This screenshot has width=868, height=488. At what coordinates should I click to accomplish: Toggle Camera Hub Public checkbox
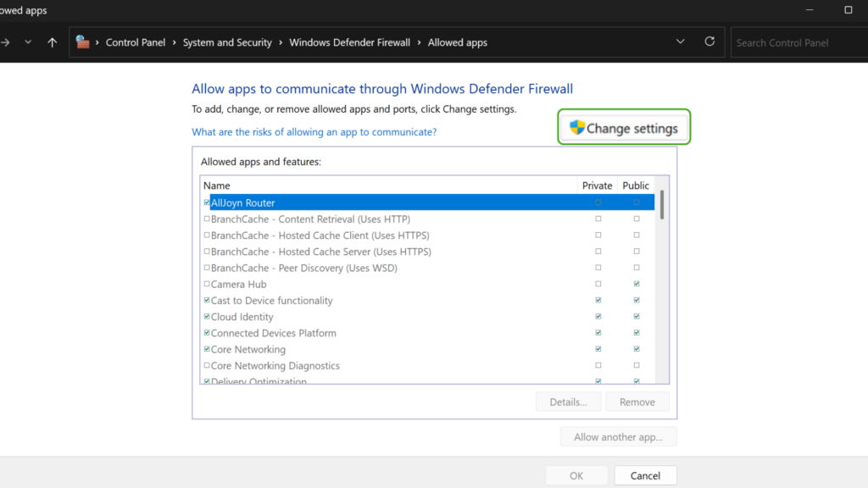[x=637, y=284]
